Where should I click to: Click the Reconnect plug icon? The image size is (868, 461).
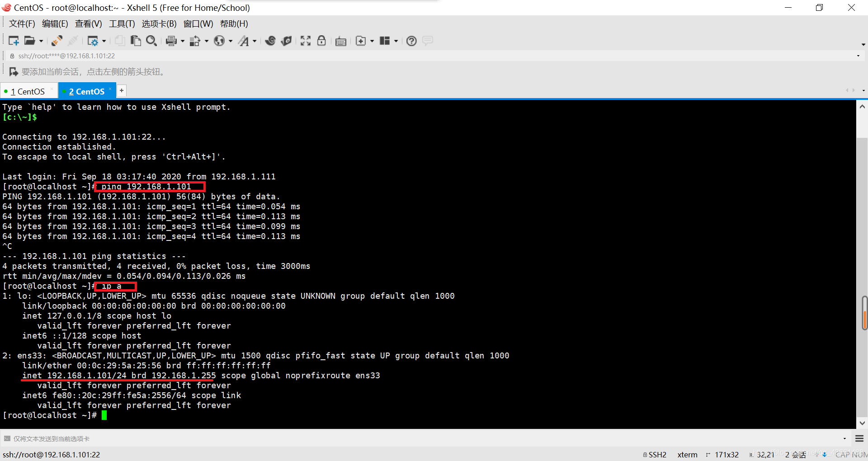point(57,41)
